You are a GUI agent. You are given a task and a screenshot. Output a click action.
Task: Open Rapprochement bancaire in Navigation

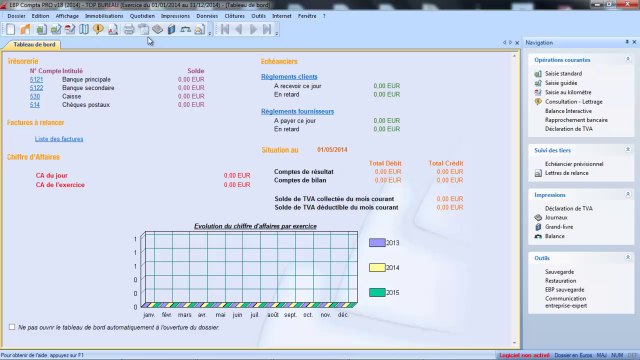click(576, 120)
